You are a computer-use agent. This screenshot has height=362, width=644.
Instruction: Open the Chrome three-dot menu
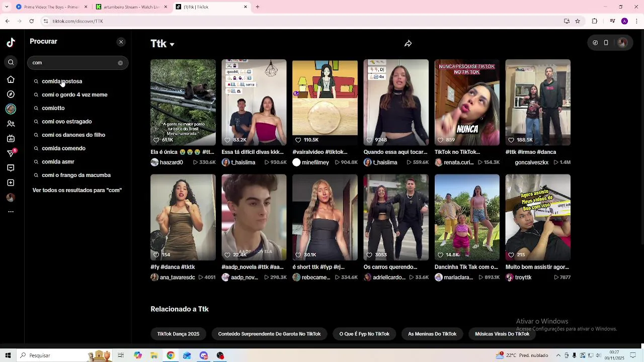pyautogui.click(x=637, y=21)
